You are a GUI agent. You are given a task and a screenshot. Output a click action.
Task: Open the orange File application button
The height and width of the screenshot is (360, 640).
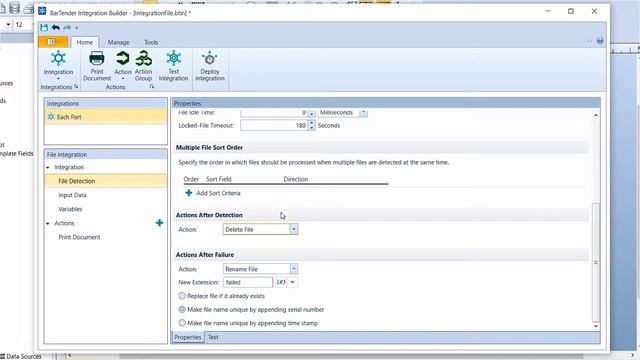[x=53, y=42]
